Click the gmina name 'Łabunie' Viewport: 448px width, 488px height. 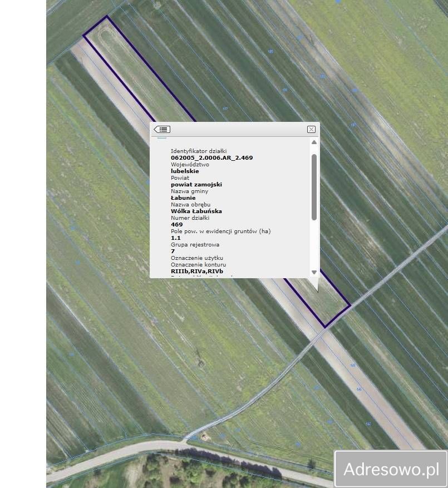tap(183, 198)
